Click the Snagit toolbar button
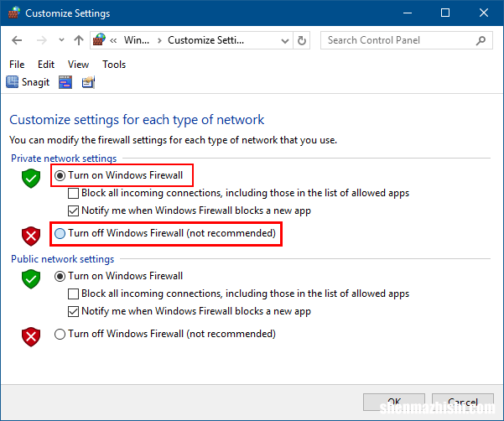Viewport: 504px width, 421px height. (28, 82)
